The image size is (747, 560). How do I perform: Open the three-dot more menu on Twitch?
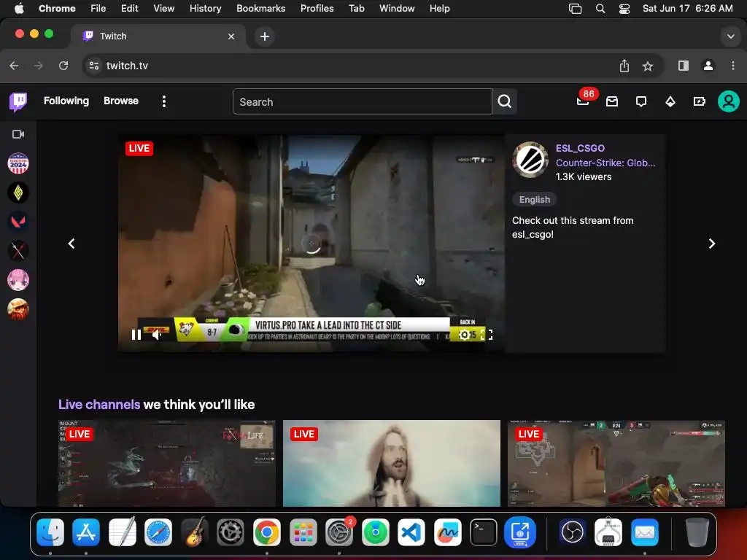[x=164, y=101]
